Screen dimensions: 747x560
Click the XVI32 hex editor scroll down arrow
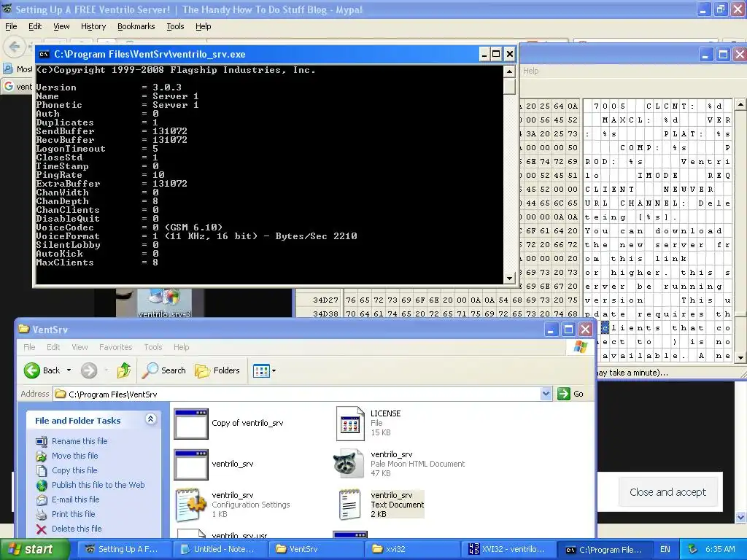740,357
